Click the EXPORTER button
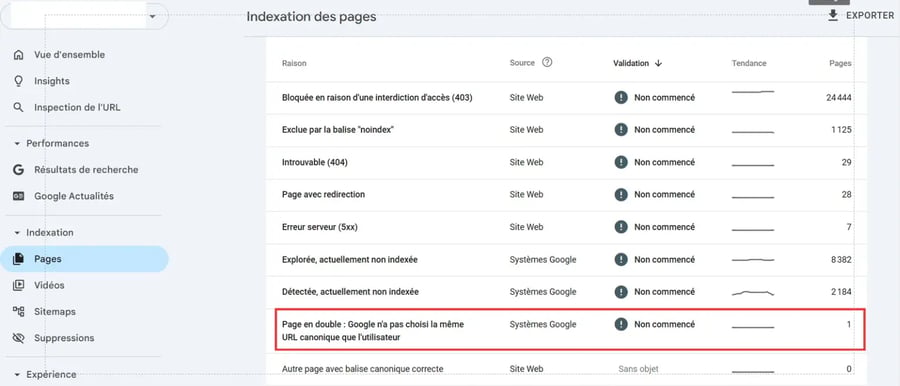The height and width of the screenshot is (386, 900). click(860, 16)
